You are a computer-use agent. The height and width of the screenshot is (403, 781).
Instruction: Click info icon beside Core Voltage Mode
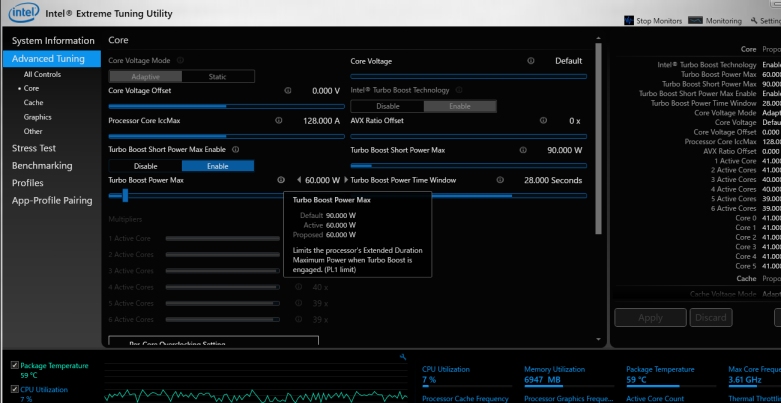180,60
